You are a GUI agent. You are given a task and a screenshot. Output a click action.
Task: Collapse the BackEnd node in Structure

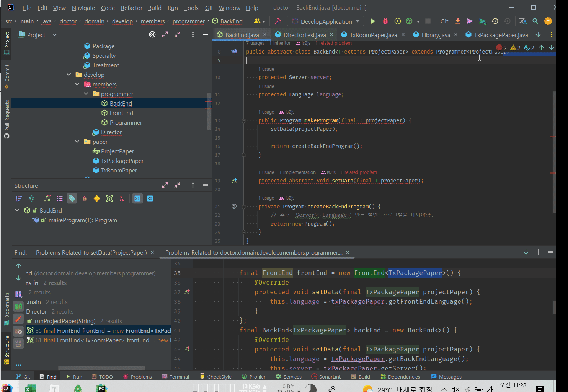[17, 210]
